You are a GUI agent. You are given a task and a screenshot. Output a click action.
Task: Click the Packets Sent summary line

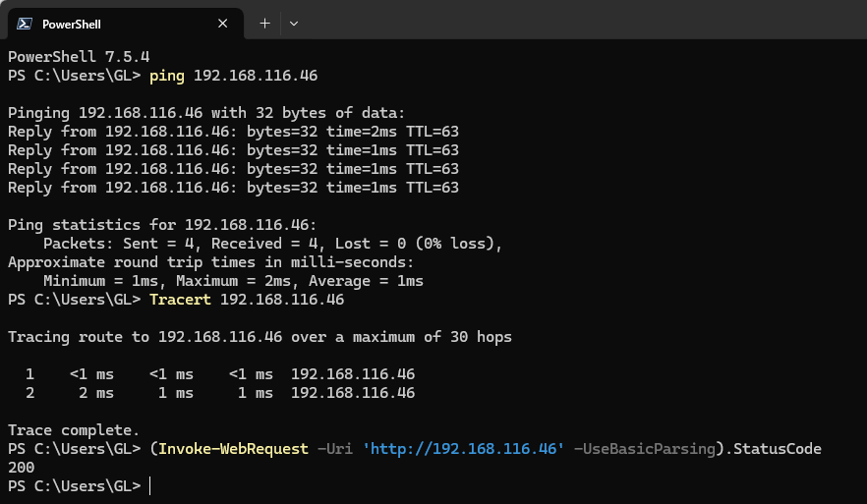[272, 244]
